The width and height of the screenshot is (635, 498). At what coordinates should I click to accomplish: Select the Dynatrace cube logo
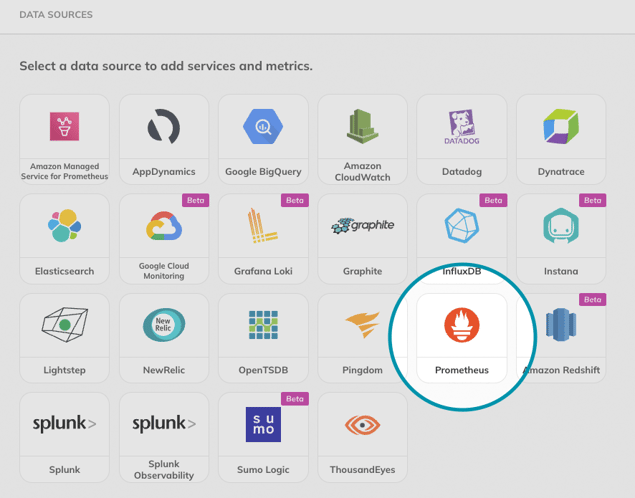(x=561, y=127)
